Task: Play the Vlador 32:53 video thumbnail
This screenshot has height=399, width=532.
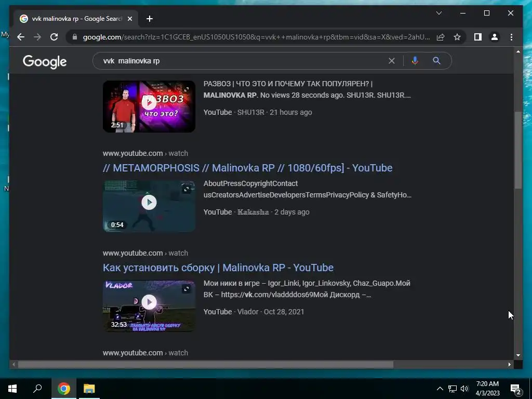Action: [x=149, y=305]
